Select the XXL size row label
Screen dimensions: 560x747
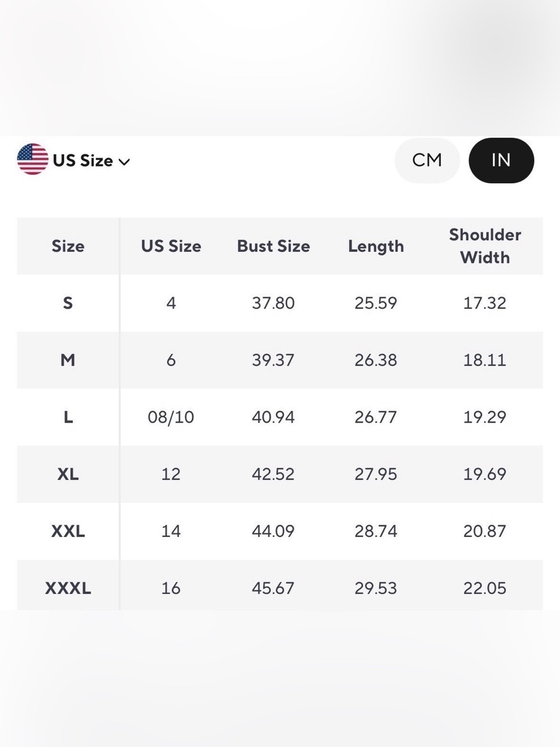pos(68,531)
